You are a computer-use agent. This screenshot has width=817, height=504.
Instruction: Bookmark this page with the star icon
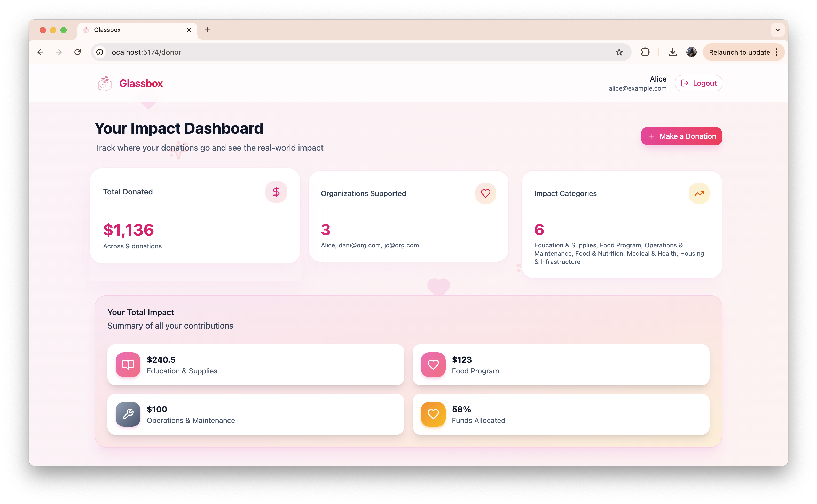(619, 52)
